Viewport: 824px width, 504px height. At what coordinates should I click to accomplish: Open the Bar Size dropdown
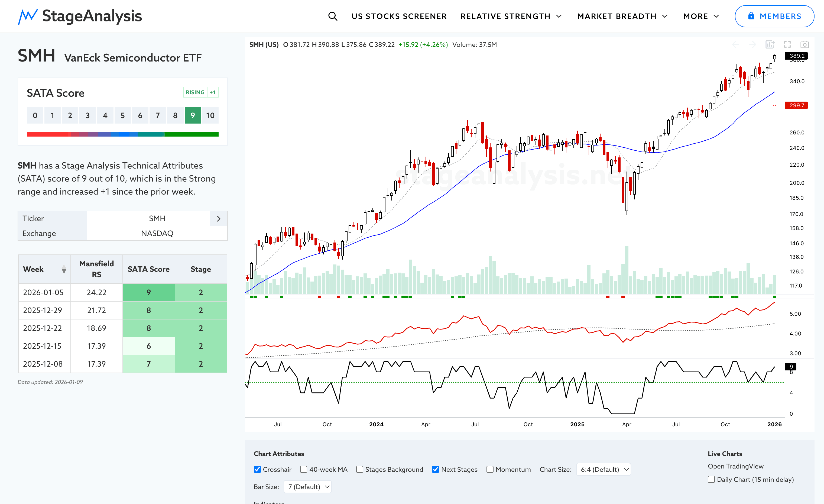pos(308,487)
